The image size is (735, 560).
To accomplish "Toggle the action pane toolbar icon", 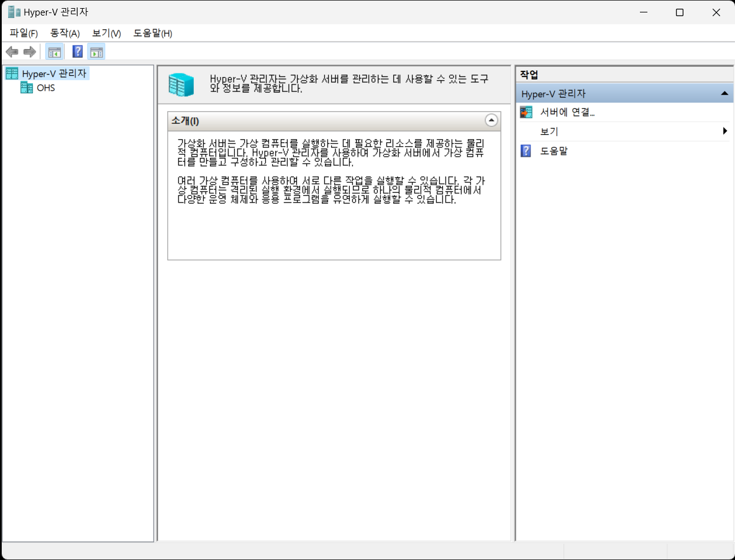I will (x=96, y=52).
